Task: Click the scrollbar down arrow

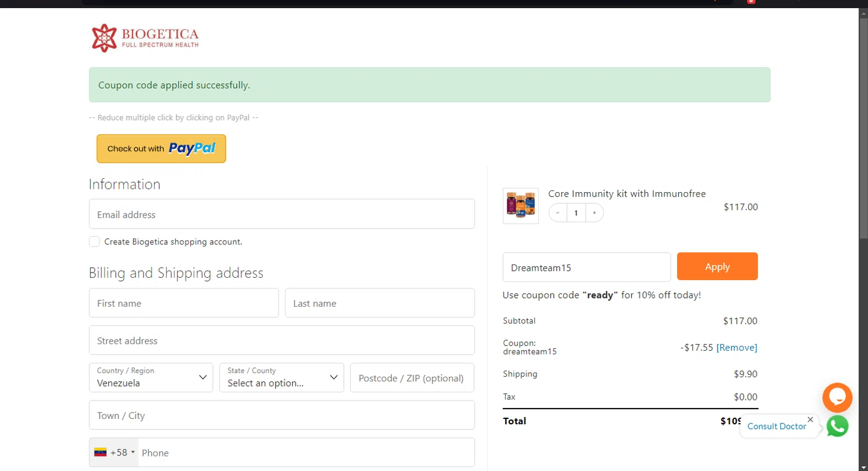Action: (863, 466)
